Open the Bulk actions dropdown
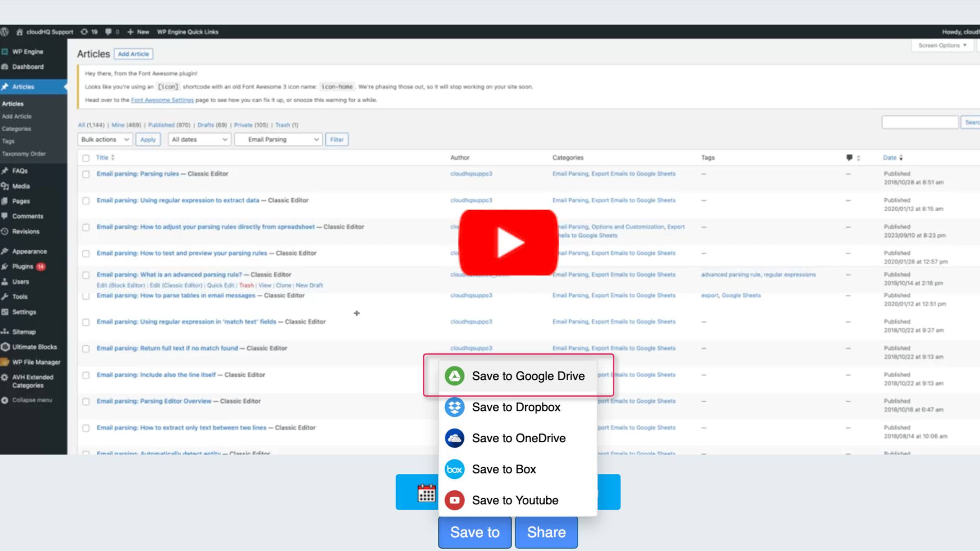Screen dimensions: 980x551 coord(105,139)
